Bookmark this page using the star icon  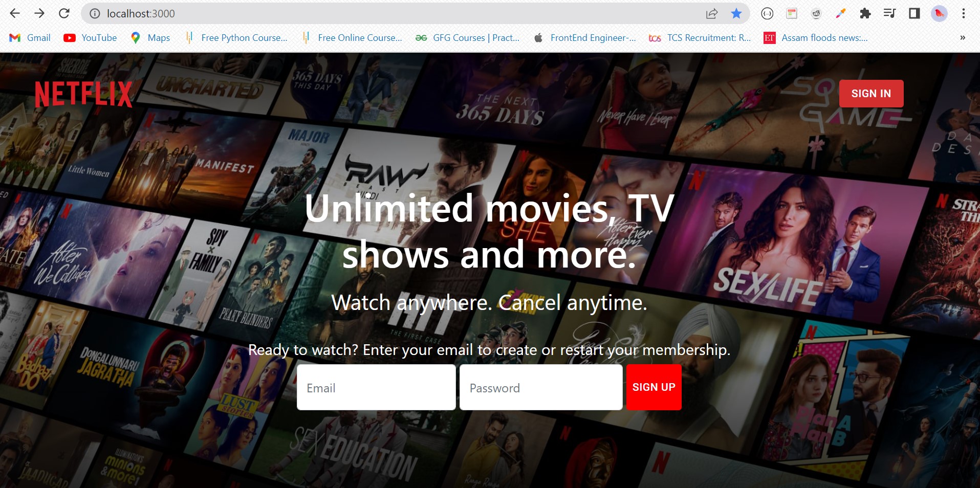736,14
